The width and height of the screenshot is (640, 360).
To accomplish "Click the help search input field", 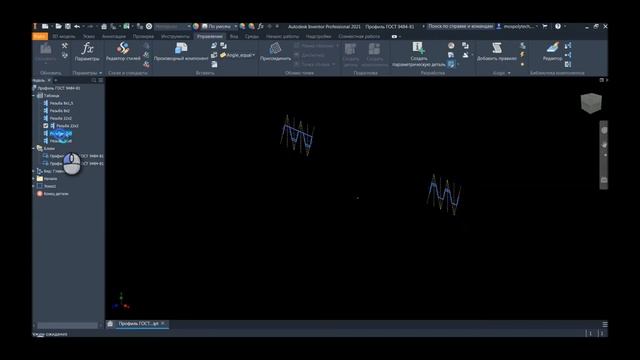I will 460,26.
